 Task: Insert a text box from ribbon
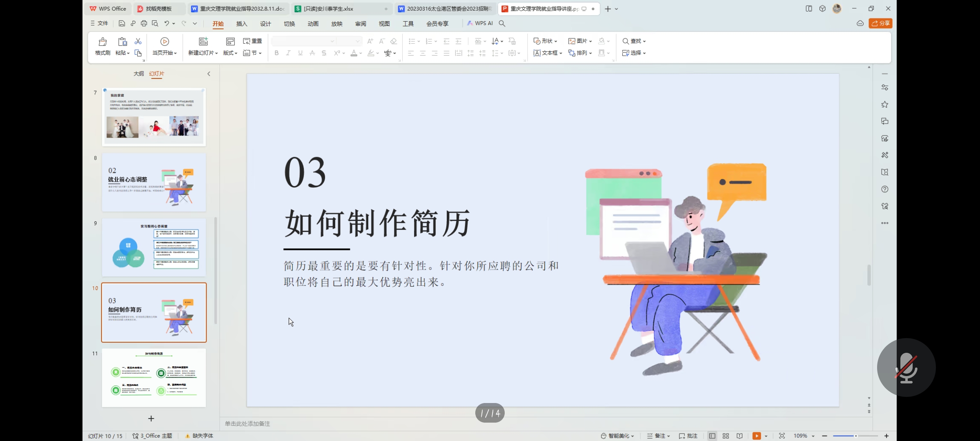(548, 53)
